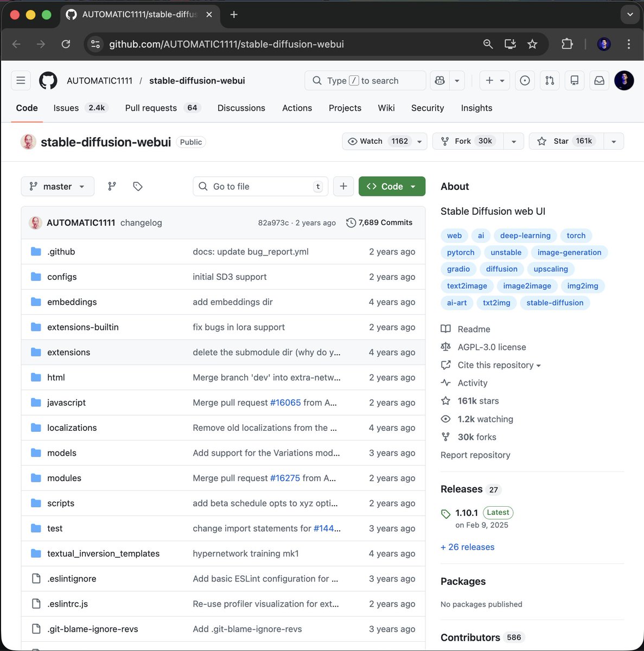644x651 pixels.
Task: Open the .eslintrc.js file
Action: coord(67,604)
